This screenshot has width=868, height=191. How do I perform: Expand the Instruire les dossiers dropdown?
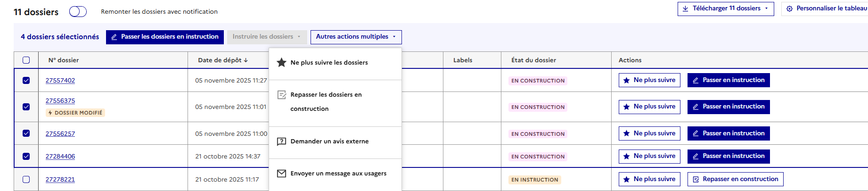coord(266,37)
